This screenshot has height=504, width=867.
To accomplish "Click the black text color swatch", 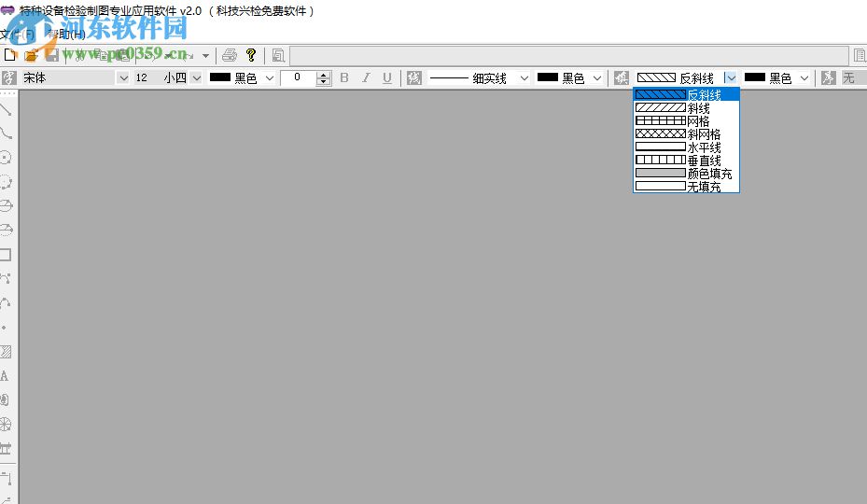I will pos(219,77).
